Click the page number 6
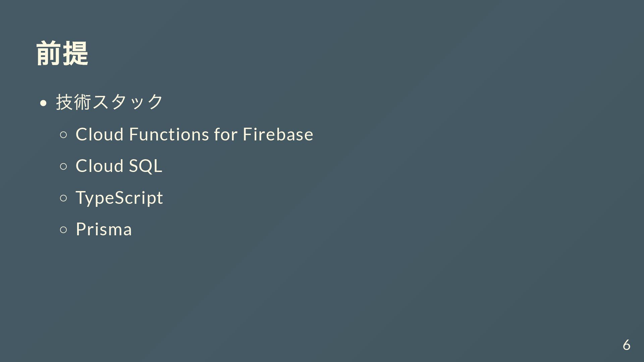Screen dimensions: 644x362 tap(627, 345)
